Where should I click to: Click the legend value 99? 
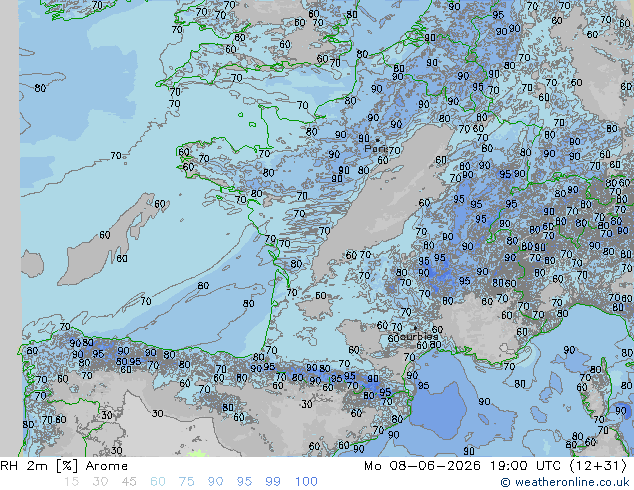pyautogui.click(x=273, y=482)
